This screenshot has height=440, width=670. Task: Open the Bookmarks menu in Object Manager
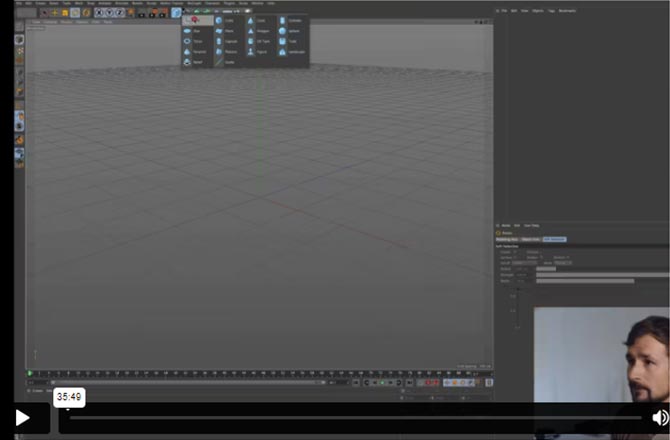[x=568, y=11]
